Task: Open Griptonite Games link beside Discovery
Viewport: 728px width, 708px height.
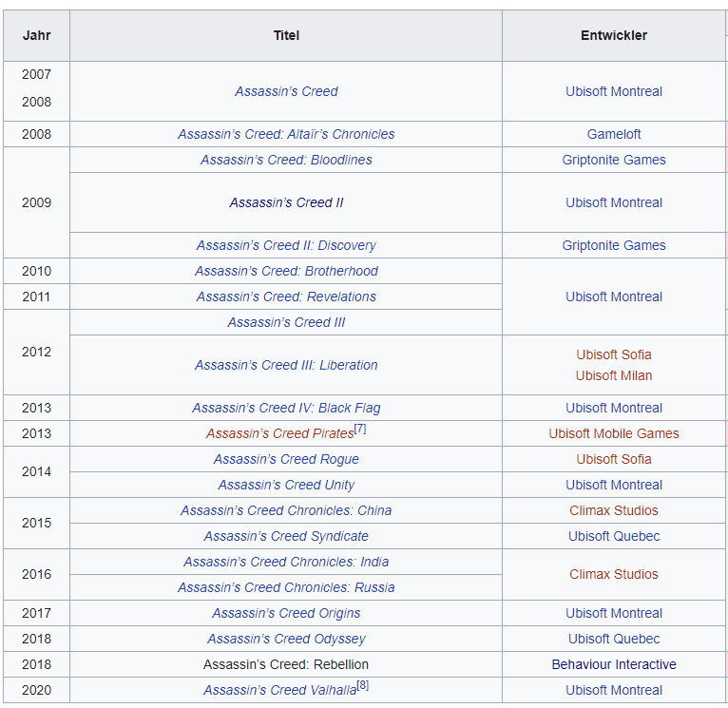Action: (x=614, y=245)
